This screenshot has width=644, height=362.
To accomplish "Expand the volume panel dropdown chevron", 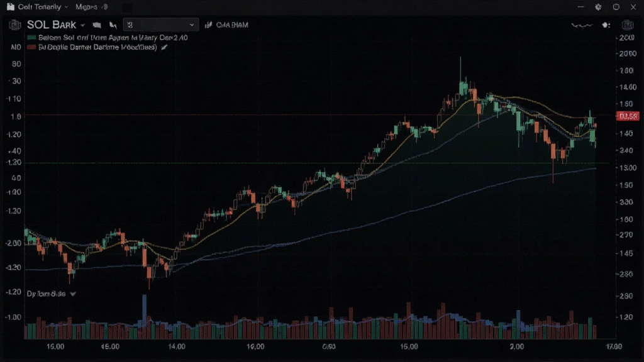I will pos(73,294).
